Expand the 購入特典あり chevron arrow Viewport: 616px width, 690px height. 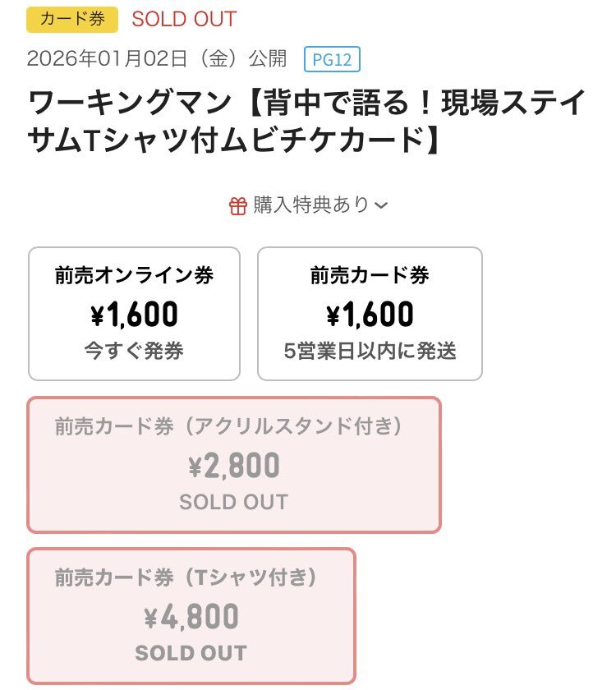(380, 206)
